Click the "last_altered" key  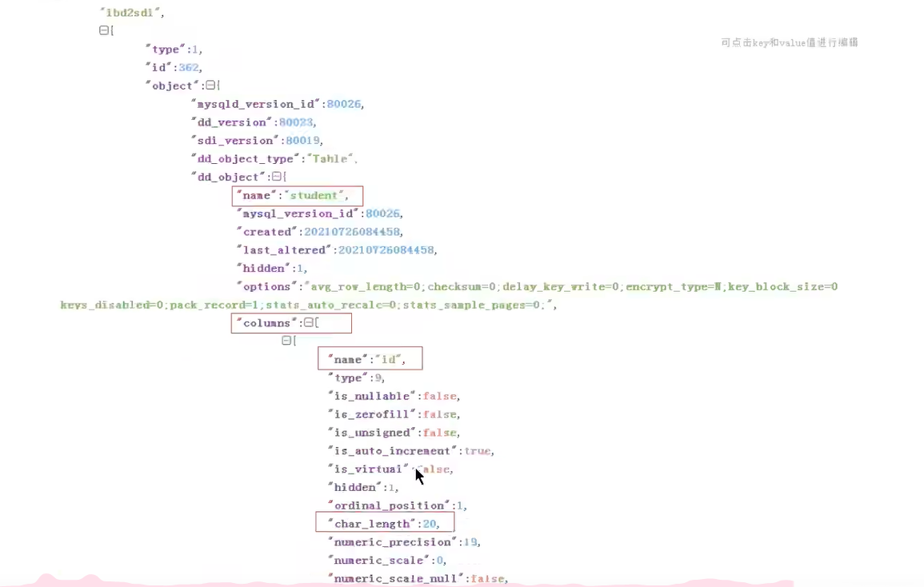[284, 250]
